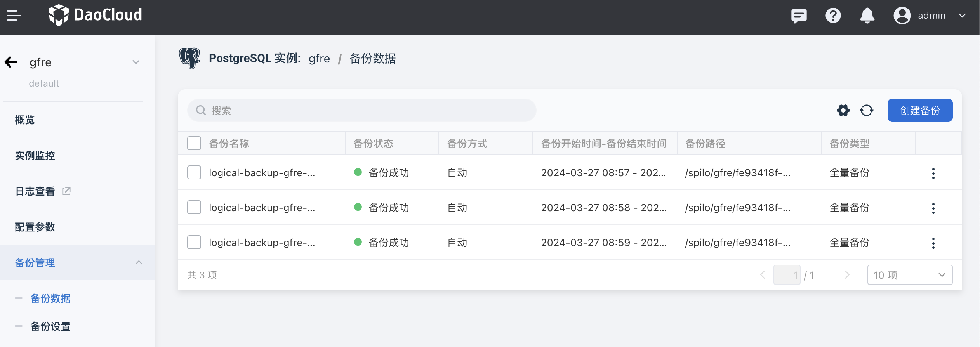The height and width of the screenshot is (347, 980).
Task: Expand the admin account dropdown
Action: click(962, 16)
